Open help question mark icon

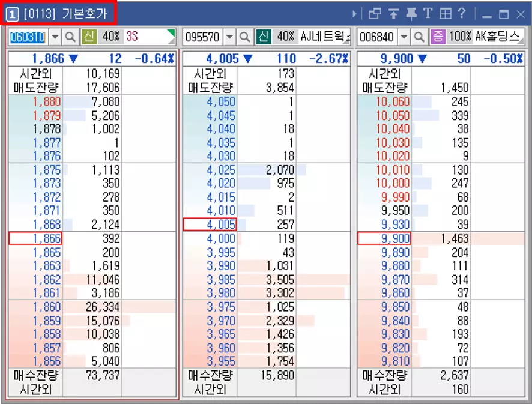tap(461, 13)
